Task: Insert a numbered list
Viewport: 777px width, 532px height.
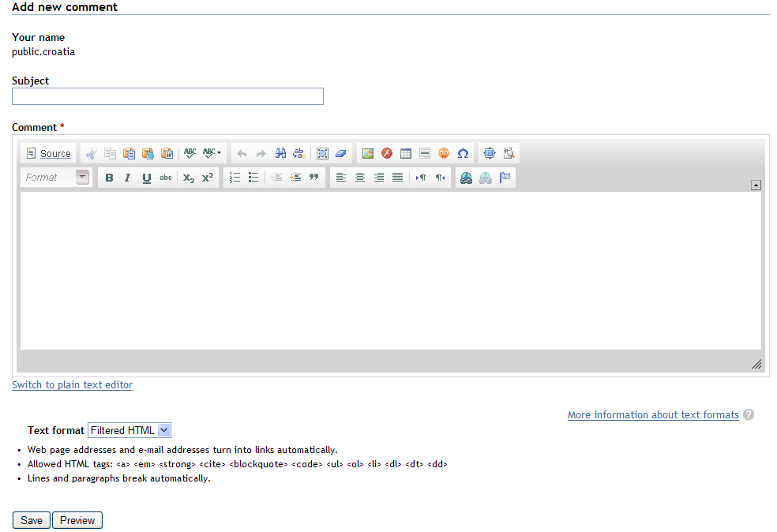Action: click(x=235, y=178)
